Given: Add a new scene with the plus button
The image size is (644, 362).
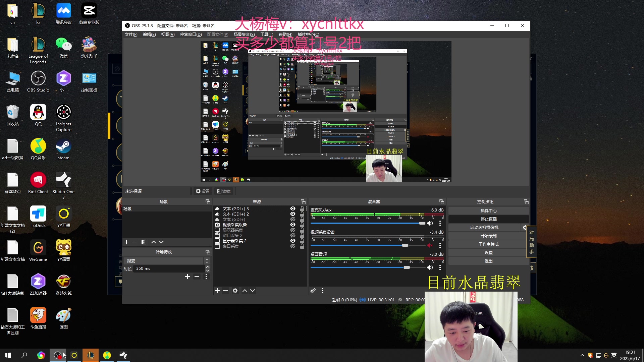Looking at the screenshot, I should [x=126, y=242].
